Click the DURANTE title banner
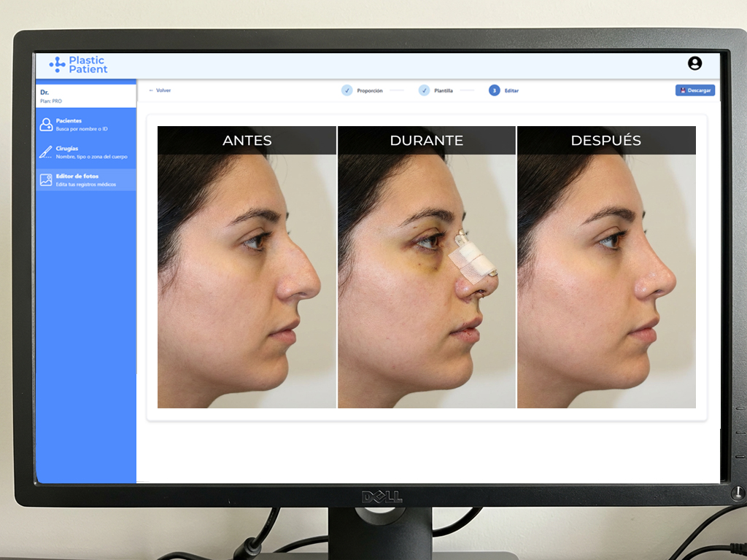747x560 pixels. coord(427,141)
